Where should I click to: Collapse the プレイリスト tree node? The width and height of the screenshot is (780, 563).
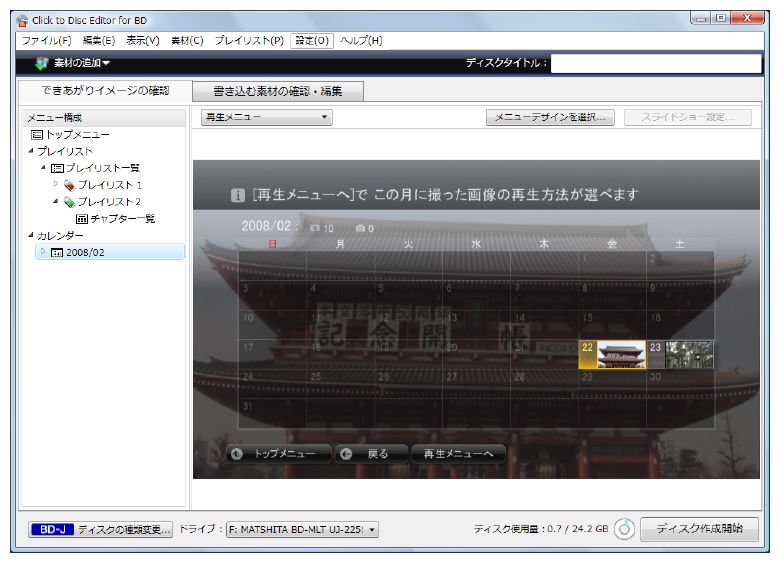pyautogui.click(x=31, y=151)
